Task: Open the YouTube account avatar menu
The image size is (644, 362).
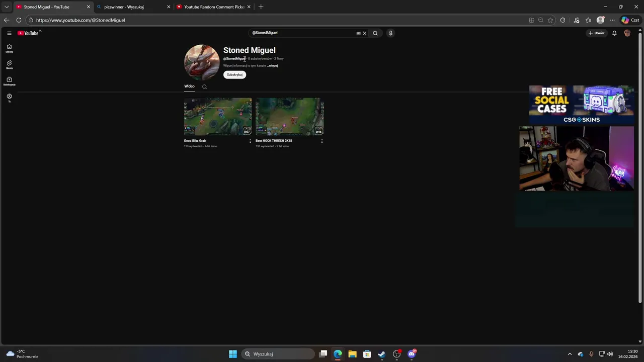Action: (x=627, y=33)
